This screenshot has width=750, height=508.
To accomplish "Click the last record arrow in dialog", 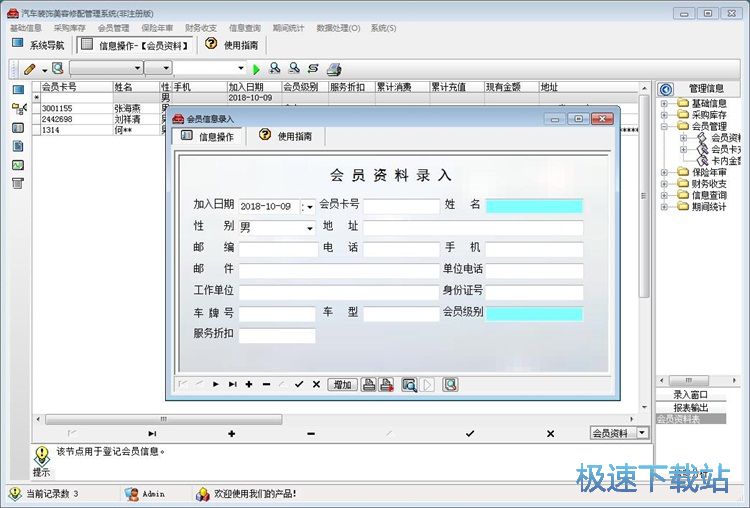I will pyautogui.click(x=232, y=385).
